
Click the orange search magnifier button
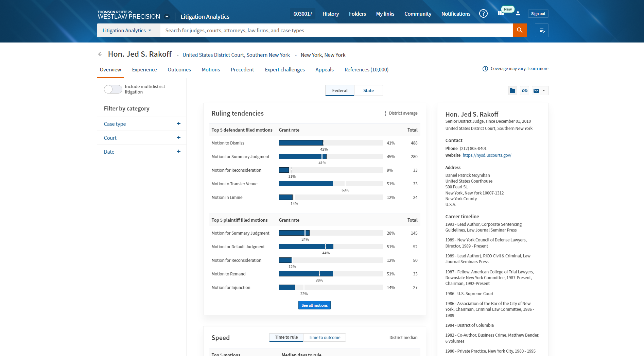[x=520, y=30]
